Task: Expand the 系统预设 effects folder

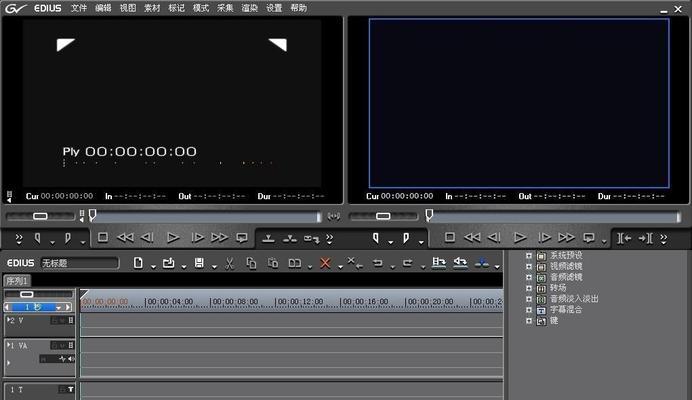Action: (529, 256)
